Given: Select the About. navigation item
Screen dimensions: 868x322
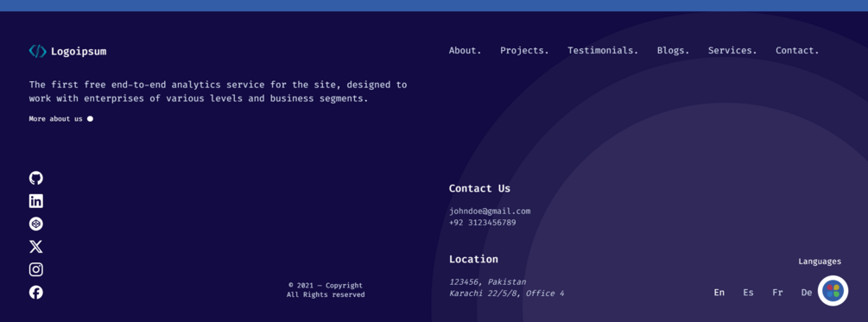Looking at the screenshot, I should [x=465, y=50].
